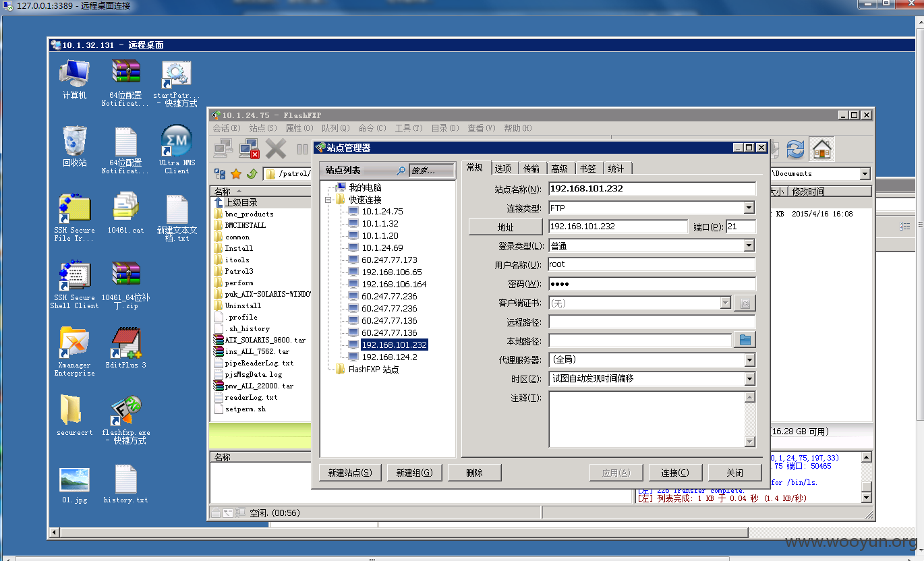
Task: Click the 新建站点 button
Action: coord(350,473)
